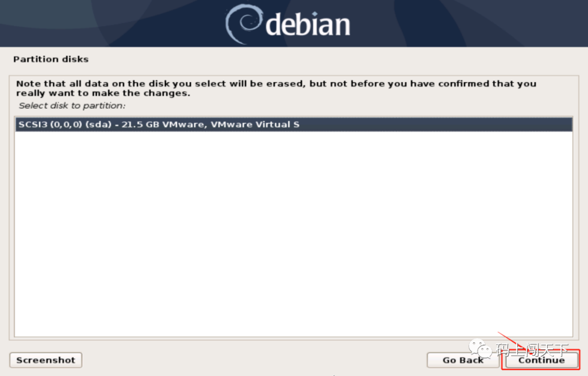Image resolution: width=588 pixels, height=376 pixels.
Task: Click the data erased warning note
Action: [276, 88]
